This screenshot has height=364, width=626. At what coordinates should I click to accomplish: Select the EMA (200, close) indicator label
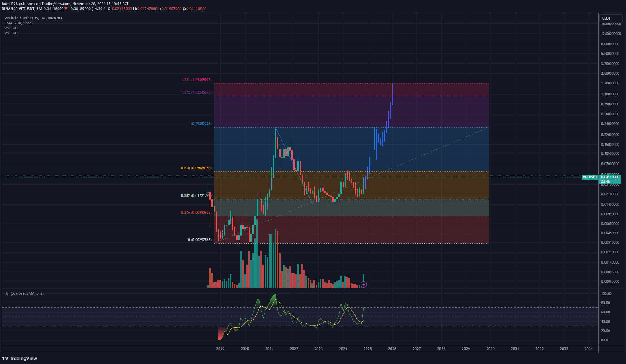(18, 23)
